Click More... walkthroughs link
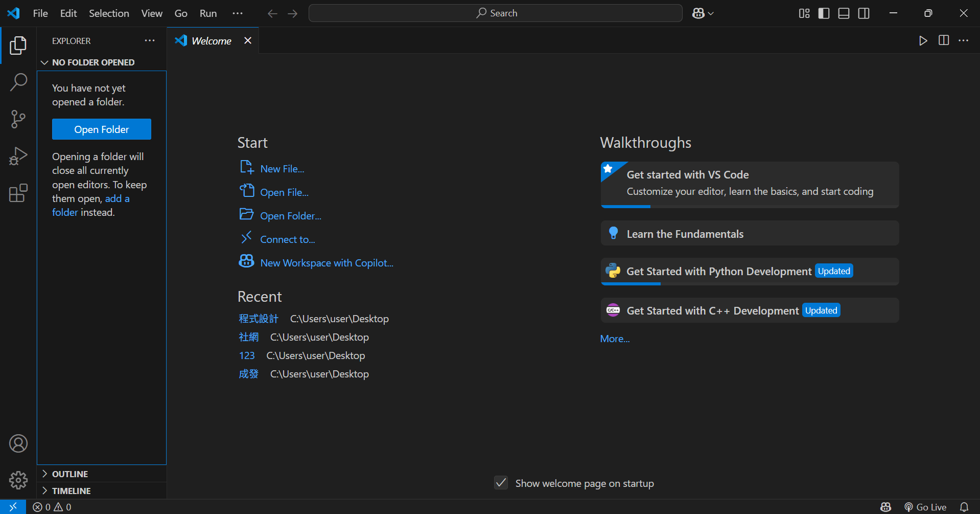This screenshot has width=980, height=514. pos(615,339)
